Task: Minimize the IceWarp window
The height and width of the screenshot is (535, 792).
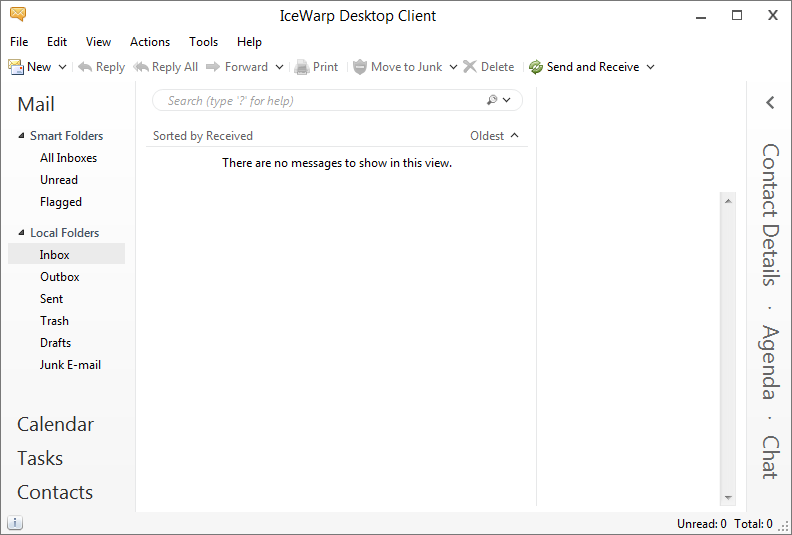Action: click(x=701, y=17)
